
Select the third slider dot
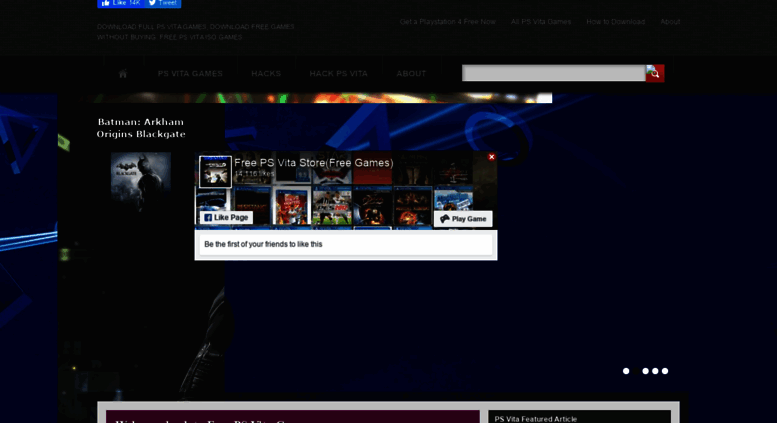[645, 371]
